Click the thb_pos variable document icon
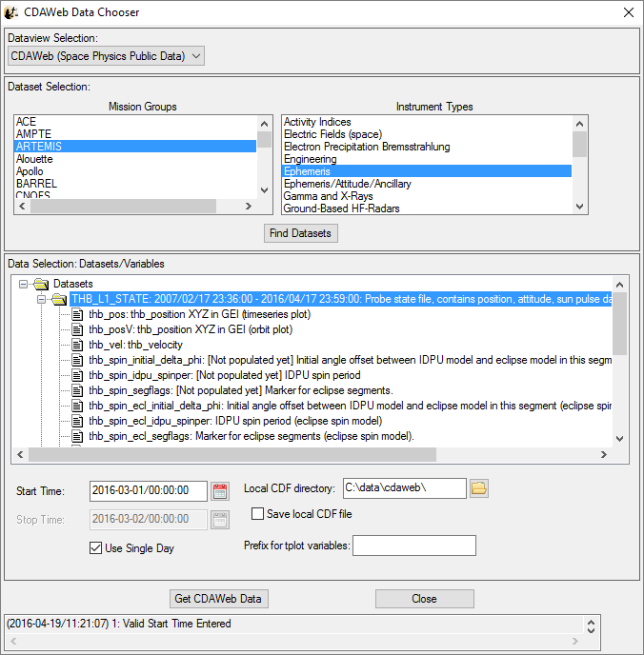Screen dimensions: 644x655 [x=77, y=314]
